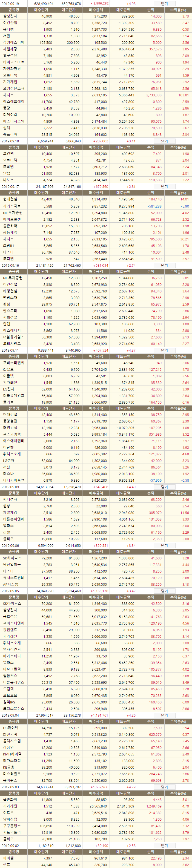Click 체시스 row with 30.21 return
Image resolution: width=192 pixels, height=868 pixels.
(96, 239)
